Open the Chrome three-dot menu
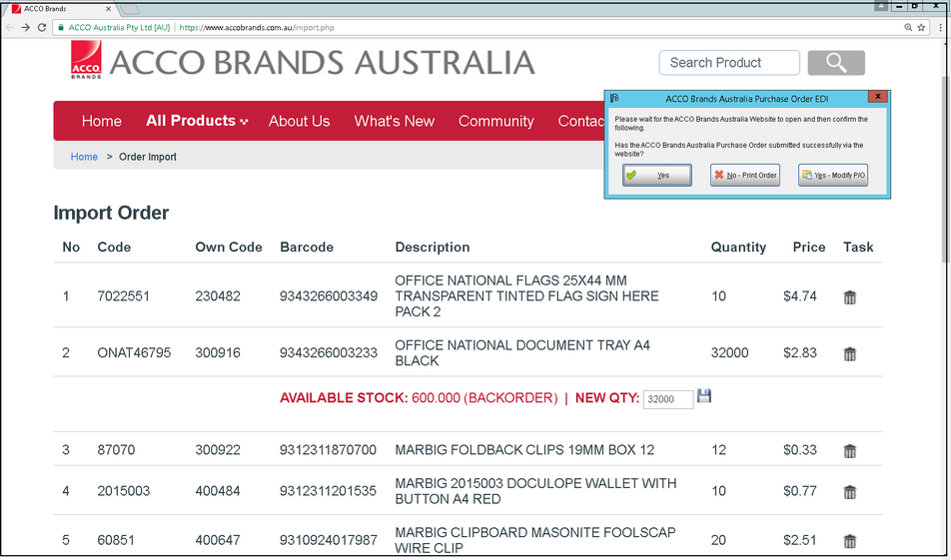 point(940,27)
